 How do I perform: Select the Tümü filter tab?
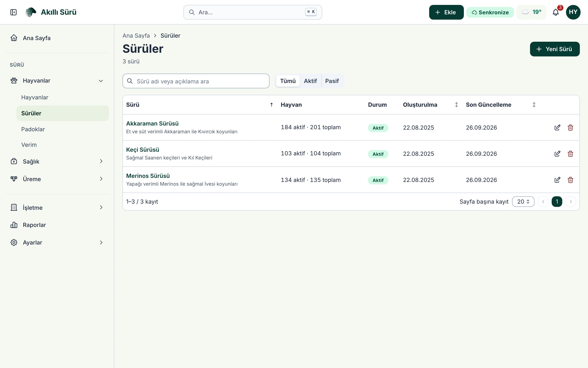288,81
